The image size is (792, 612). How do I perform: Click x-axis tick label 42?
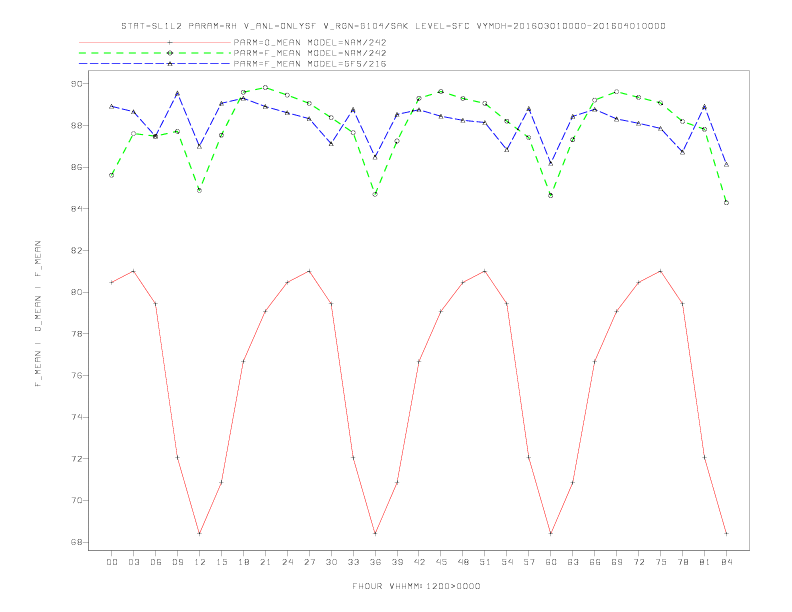[x=419, y=562]
